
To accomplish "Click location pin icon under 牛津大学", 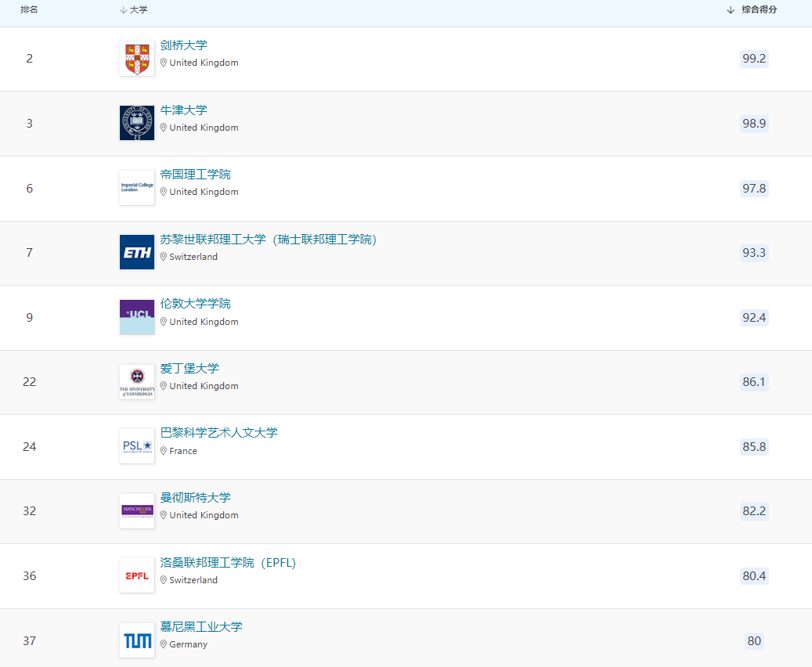I will tap(163, 128).
